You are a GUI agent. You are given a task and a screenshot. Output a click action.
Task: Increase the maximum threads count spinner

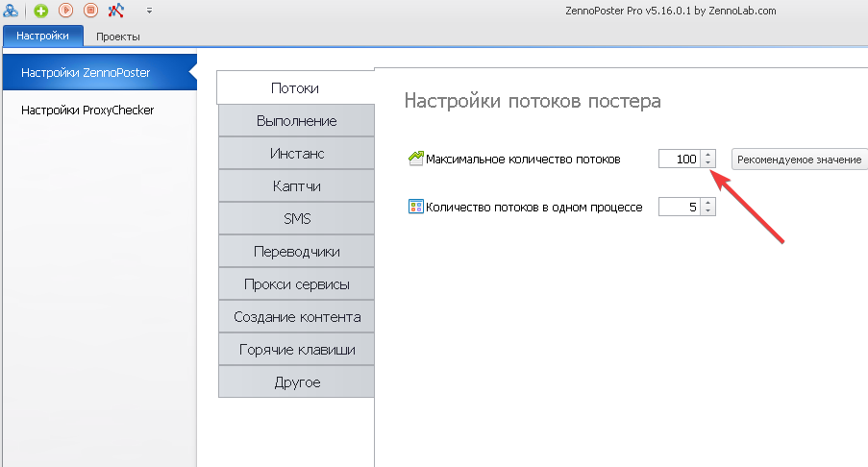point(708,155)
